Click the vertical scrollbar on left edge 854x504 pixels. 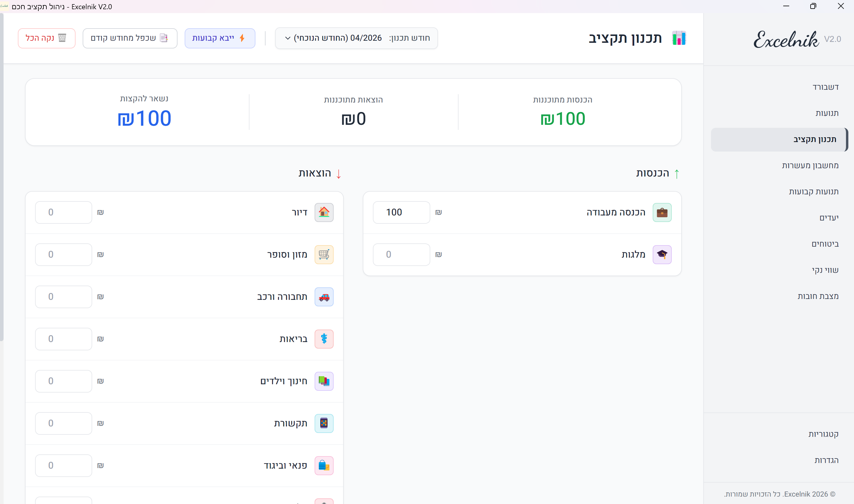click(2, 177)
